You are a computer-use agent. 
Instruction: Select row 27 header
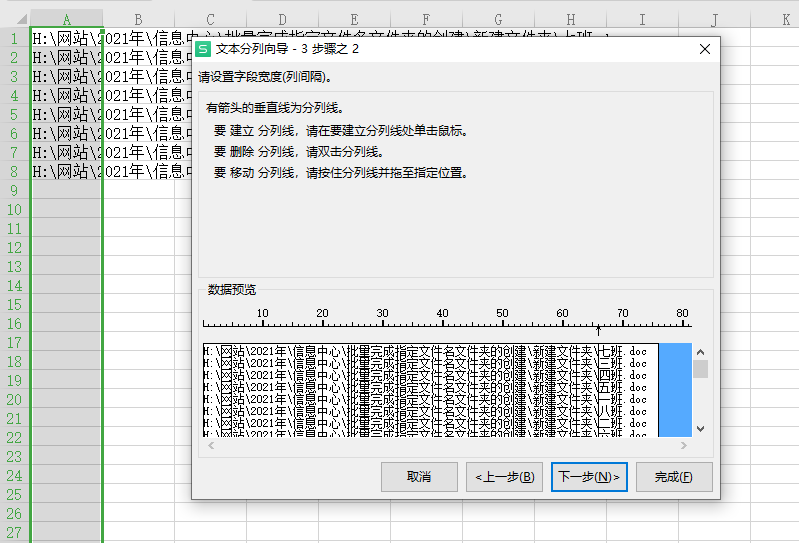click(15, 533)
